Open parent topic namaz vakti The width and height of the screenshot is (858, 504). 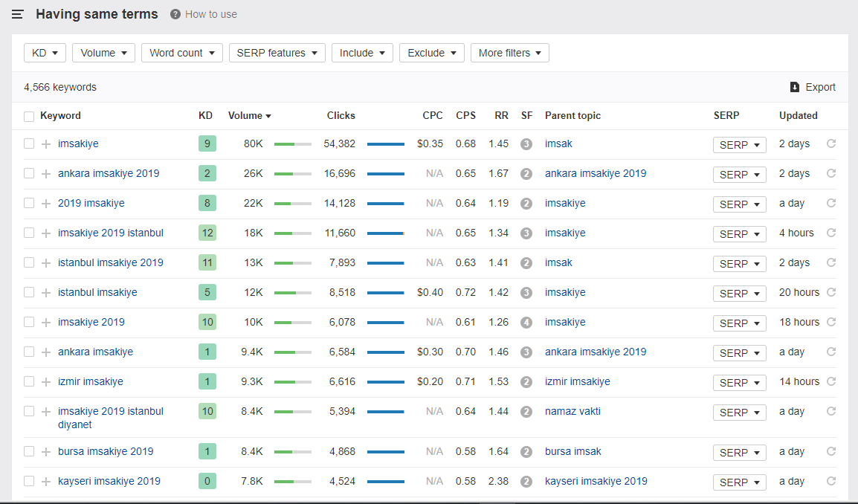pyautogui.click(x=572, y=411)
